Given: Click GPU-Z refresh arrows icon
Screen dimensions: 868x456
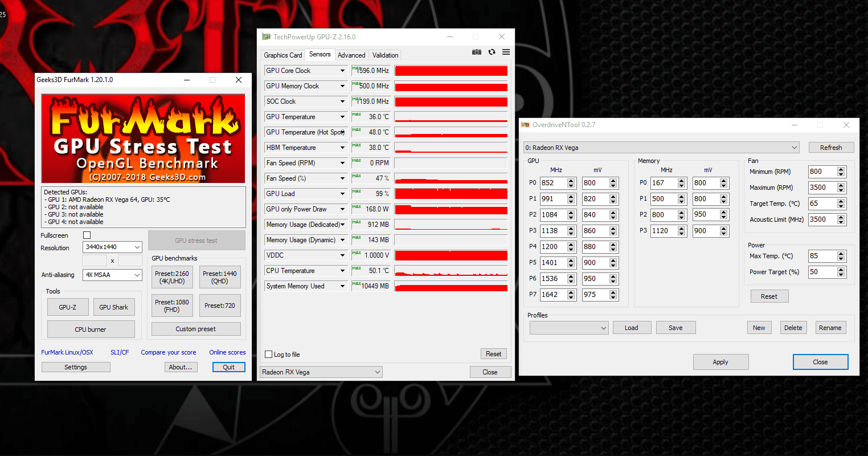Looking at the screenshot, I should pos(492,52).
